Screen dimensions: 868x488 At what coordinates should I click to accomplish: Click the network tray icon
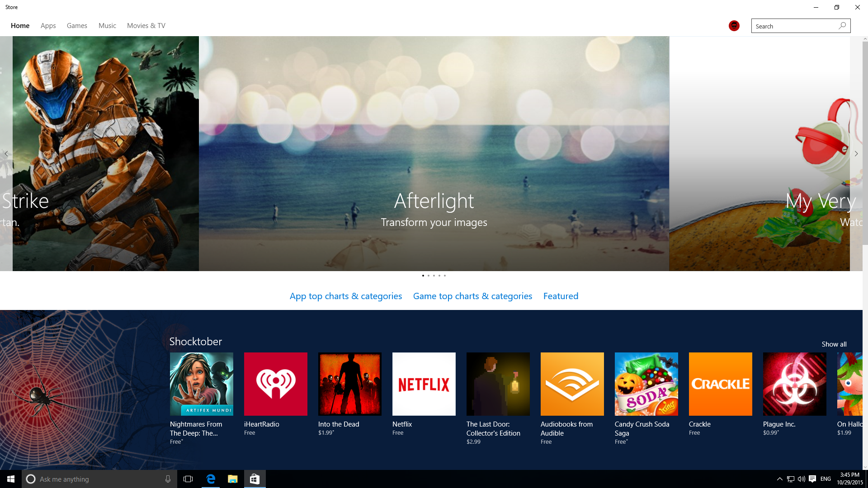(791, 479)
